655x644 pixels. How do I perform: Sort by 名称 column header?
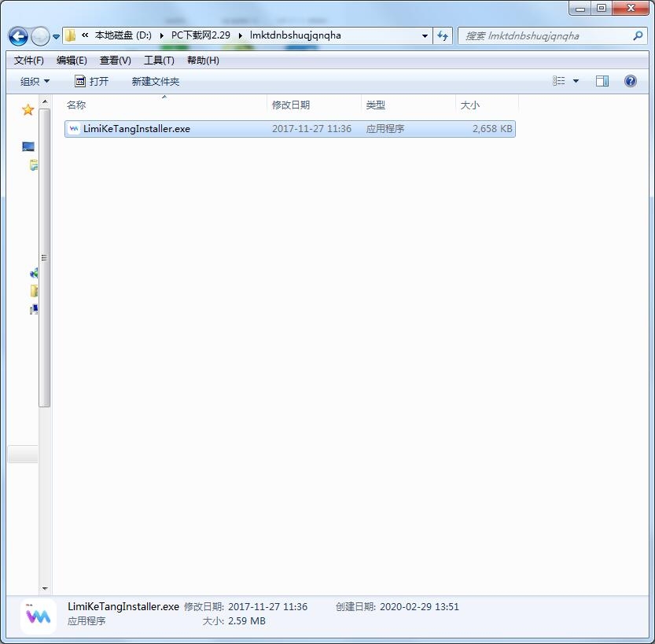pyautogui.click(x=165, y=105)
